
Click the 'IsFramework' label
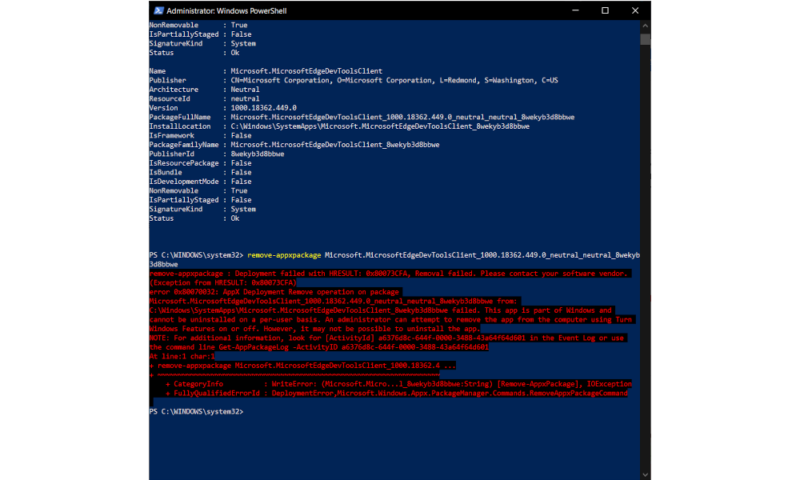[x=171, y=135]
